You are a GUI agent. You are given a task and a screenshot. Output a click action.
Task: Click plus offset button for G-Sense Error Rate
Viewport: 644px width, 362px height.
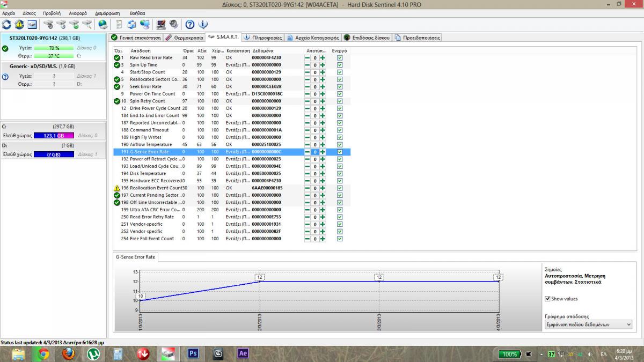point(323,152)
